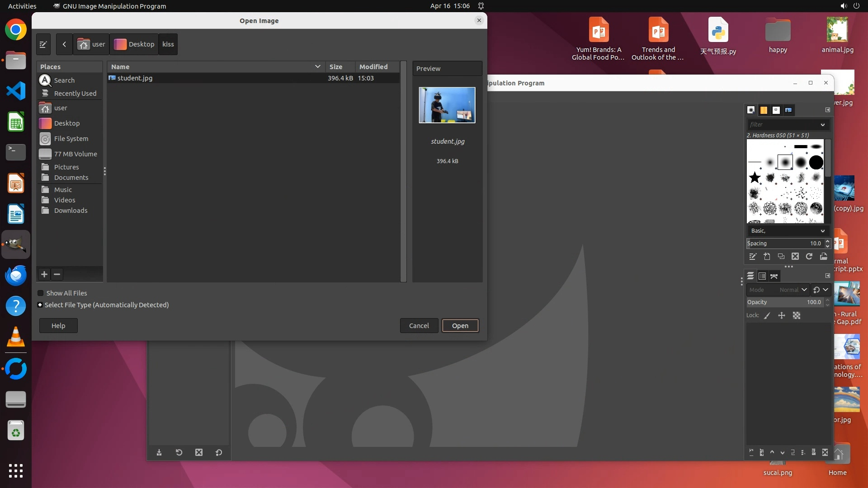Click the Duplicate brush icon
The height and width of the screenshot is (488, 868).
point(781,256)
